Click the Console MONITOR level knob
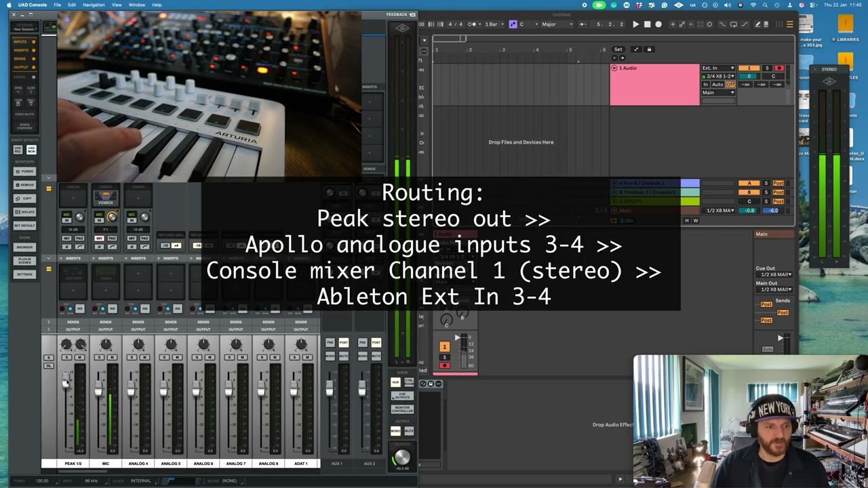Screen dimensions: 868x488 pos(402,457)
